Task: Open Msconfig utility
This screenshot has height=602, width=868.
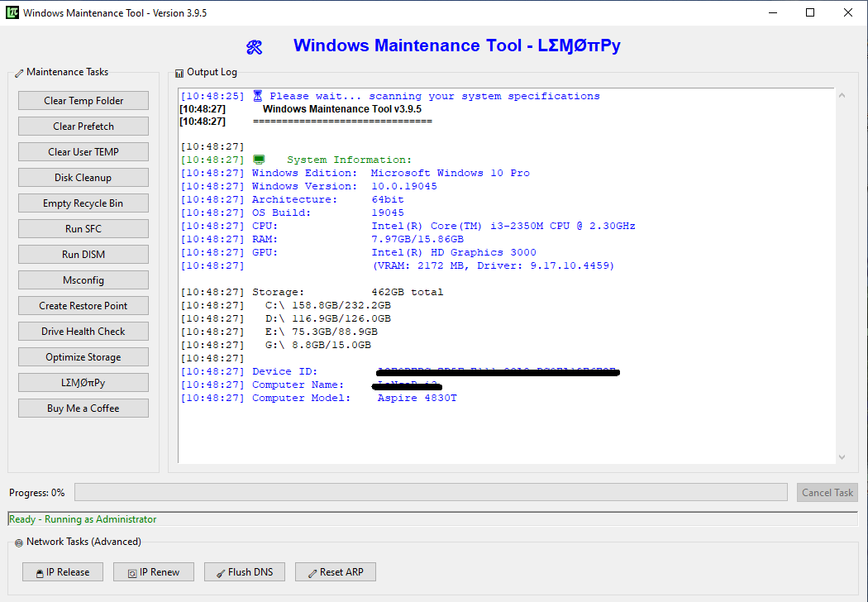Action: point(83,280)
